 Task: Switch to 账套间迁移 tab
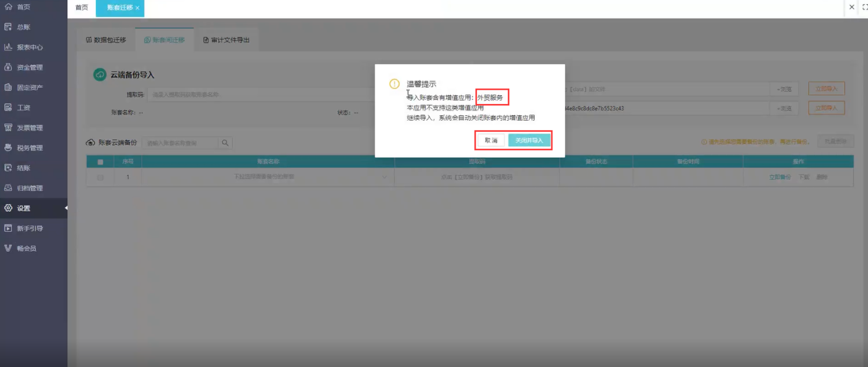pyautogui.click(x=164, y=40)
